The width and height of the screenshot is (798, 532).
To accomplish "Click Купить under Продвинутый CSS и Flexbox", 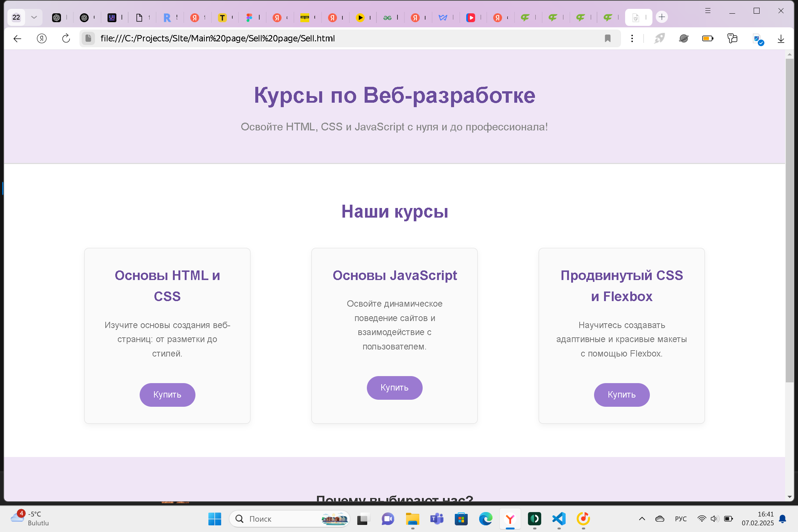I will (x=621, y=395).
